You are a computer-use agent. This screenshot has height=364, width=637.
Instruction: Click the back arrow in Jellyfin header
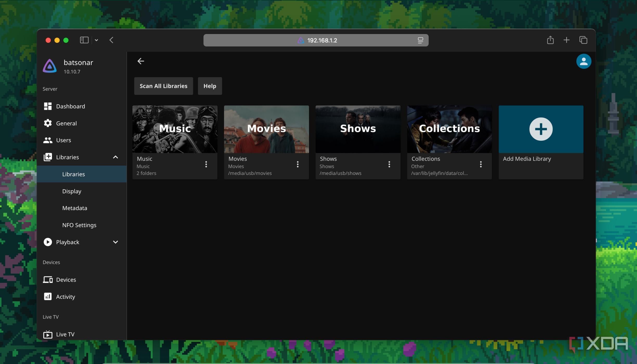[x=141, y=61]
